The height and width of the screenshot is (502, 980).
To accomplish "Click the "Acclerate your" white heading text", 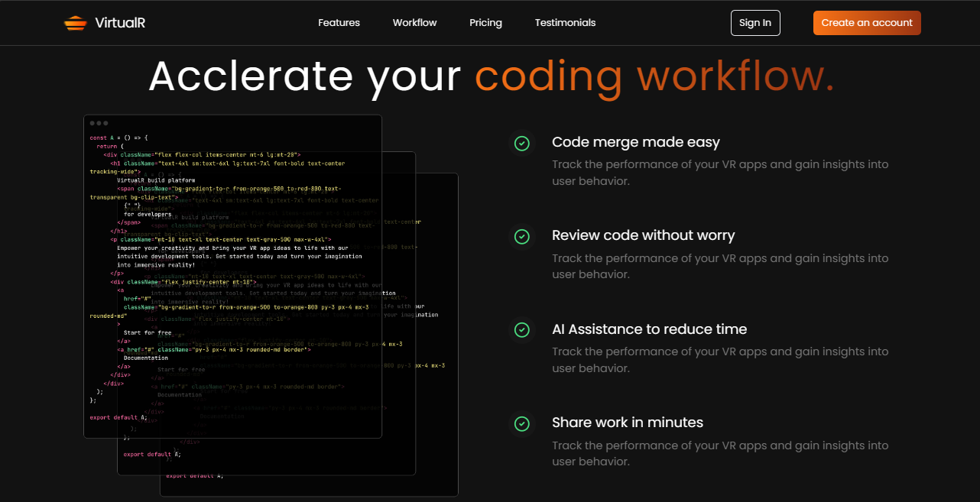I will (x=305, y=76).
